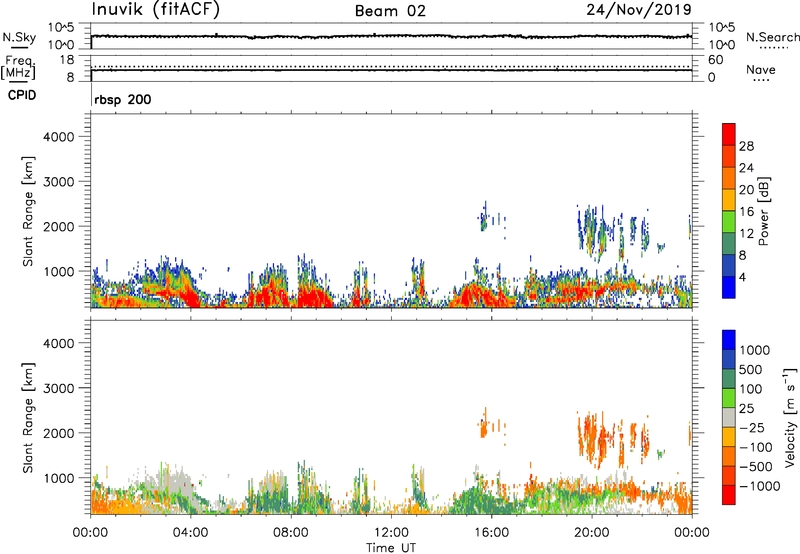Click the '-1000' velocity colorbar tick label
The height and width of the screenshot is (554, 800).
click(760, 486)
